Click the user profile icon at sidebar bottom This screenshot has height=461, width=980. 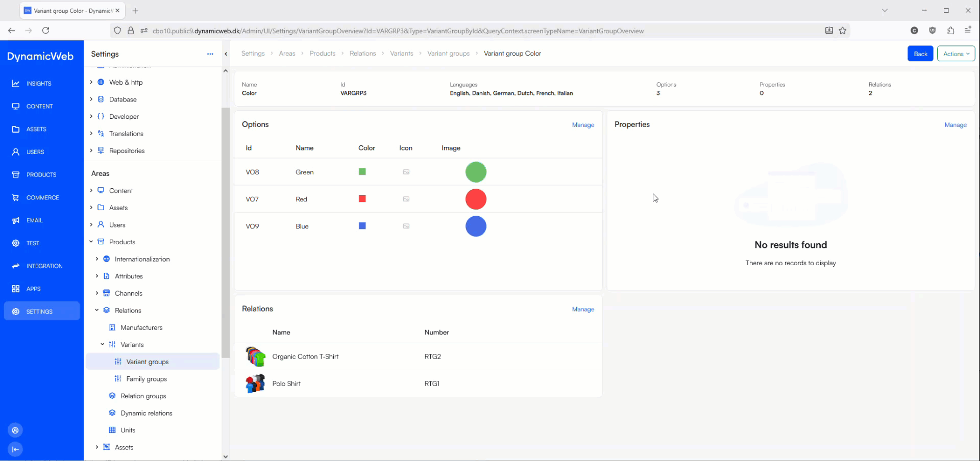[x=15, y=430]
